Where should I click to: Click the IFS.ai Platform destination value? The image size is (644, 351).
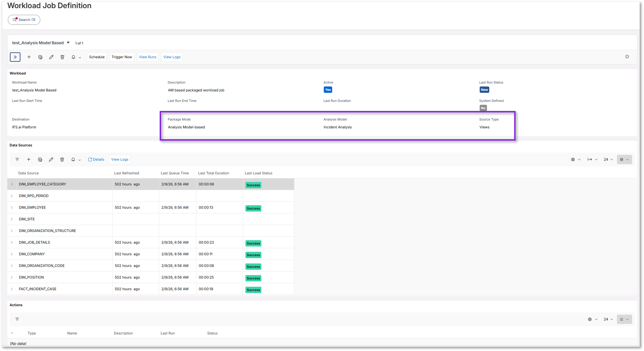click(x=24, y=127)
